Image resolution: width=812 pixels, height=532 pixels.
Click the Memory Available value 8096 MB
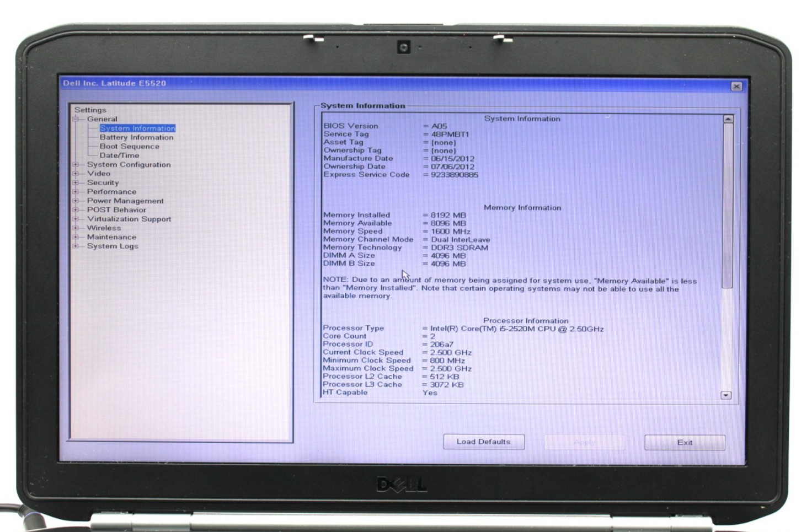click(448, 223)
